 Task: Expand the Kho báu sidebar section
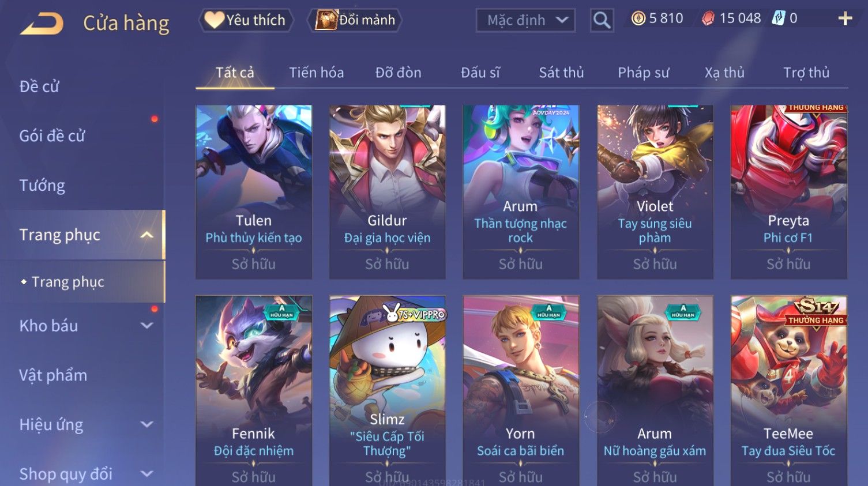(x=147, y=326)
